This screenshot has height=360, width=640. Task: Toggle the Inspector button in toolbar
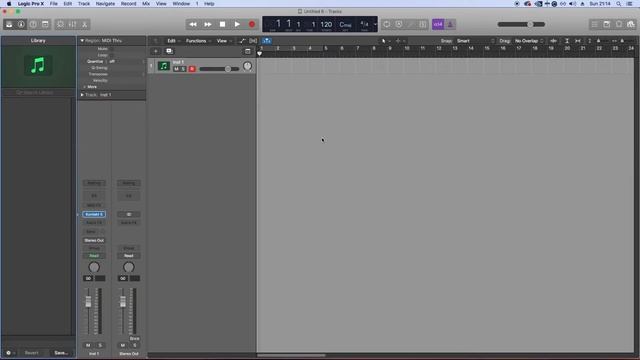[x=21, y=24]
